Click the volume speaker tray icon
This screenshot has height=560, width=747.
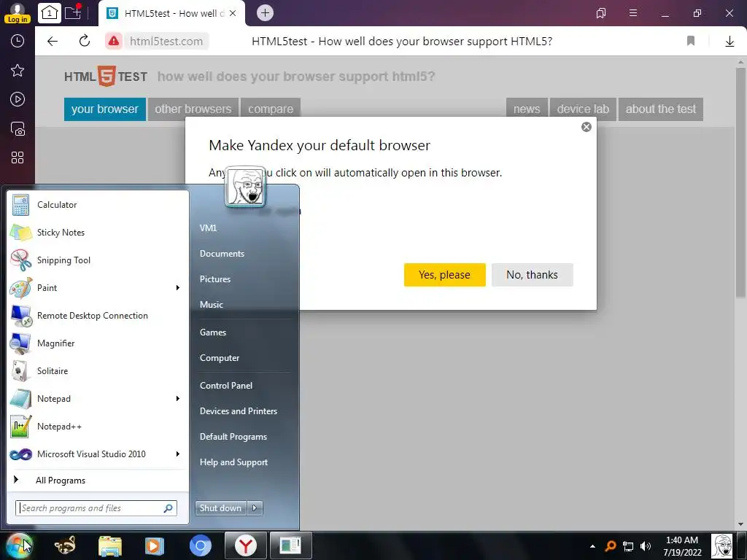[646, 546]
